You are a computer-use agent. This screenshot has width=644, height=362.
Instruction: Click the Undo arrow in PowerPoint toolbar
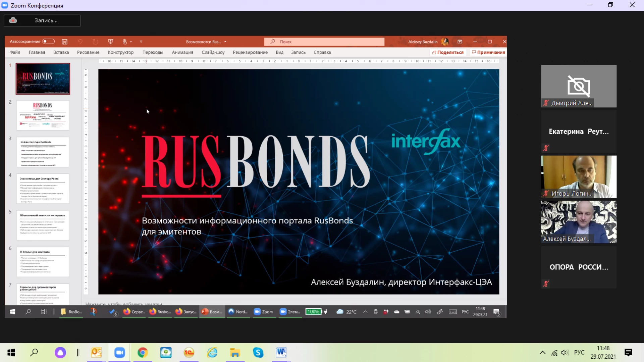pos(80,42)
